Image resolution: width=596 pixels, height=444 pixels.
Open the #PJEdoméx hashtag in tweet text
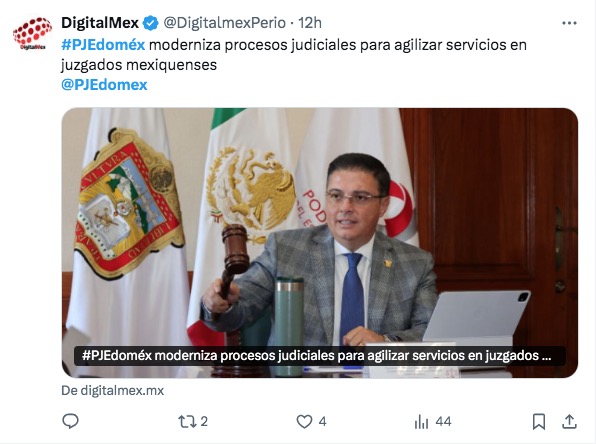pos(103,45)
